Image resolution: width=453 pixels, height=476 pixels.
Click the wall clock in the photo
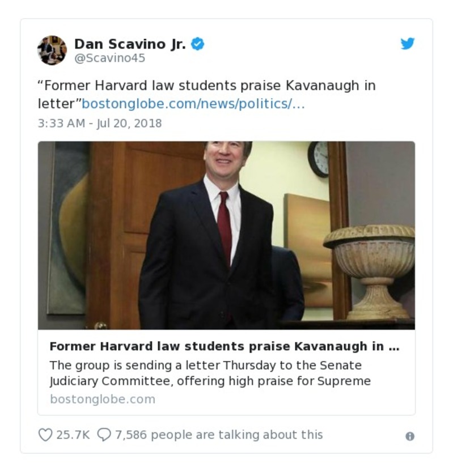point(319,159)
